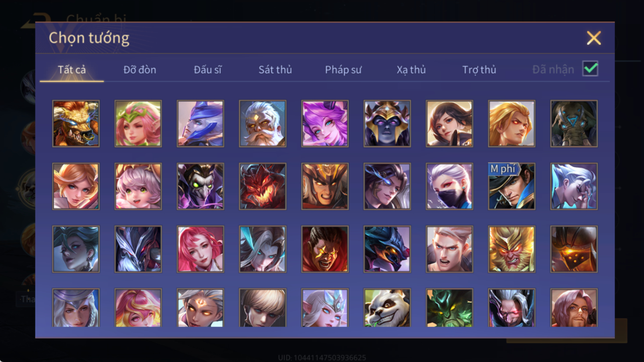Select the masked silver-haired ninja hero
This screenshot has width=644, height=362.
pos(449,186)
